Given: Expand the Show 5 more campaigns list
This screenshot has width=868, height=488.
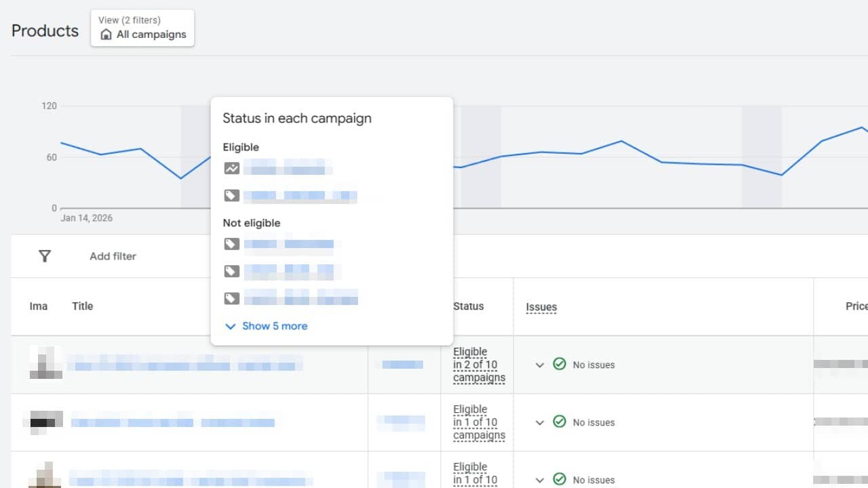Looking at the screenshot, I should [266, 326].
